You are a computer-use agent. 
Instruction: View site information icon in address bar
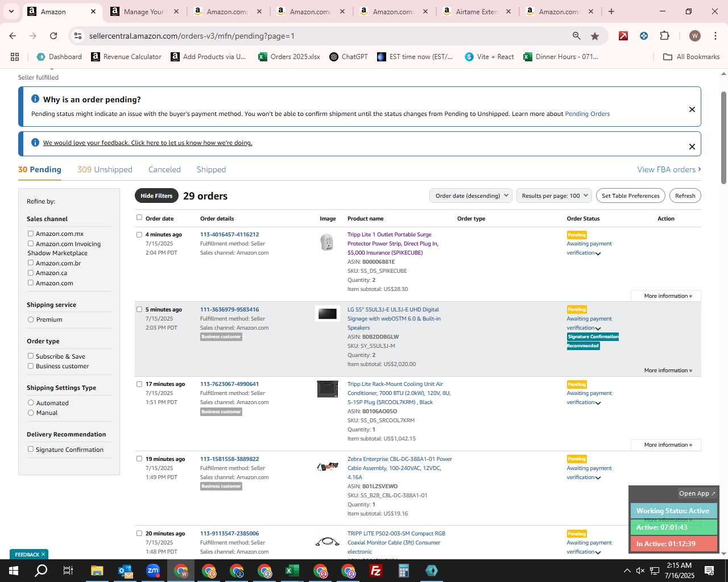point(78,36)
